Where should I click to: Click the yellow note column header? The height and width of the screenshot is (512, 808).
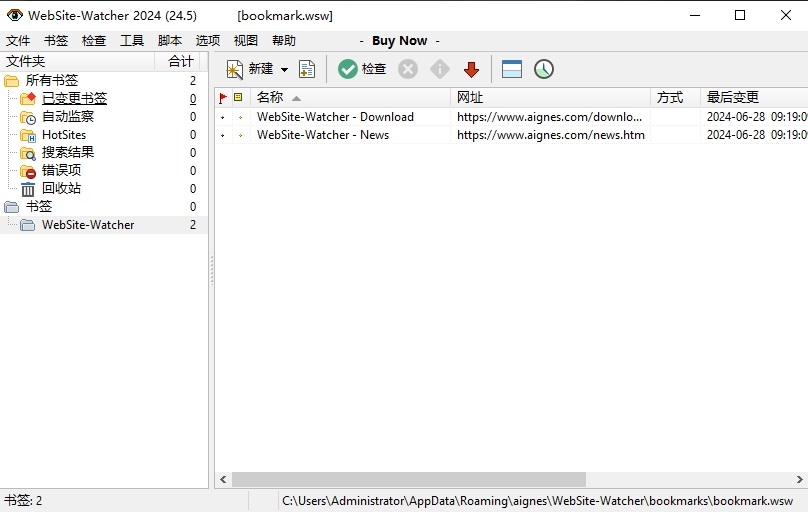point(238,98)
